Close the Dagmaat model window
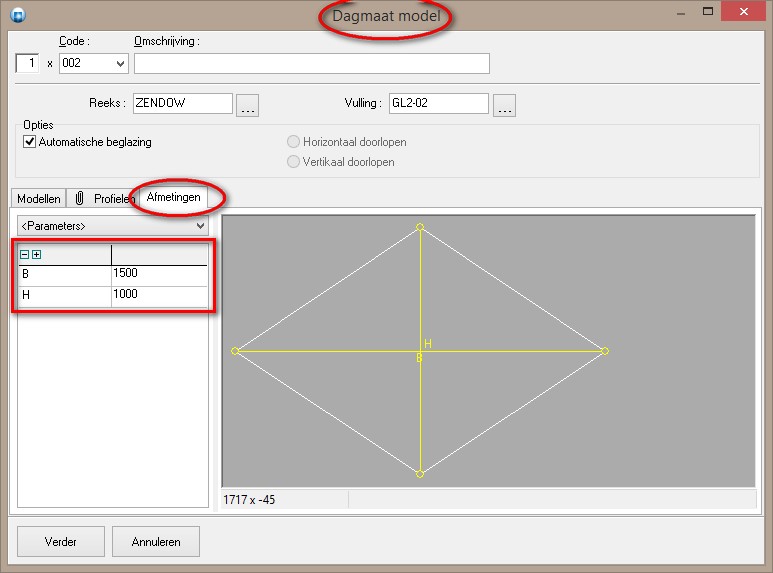Image resolution: width=773 pixels, height=573 pixels. click(x=743, y=11)
